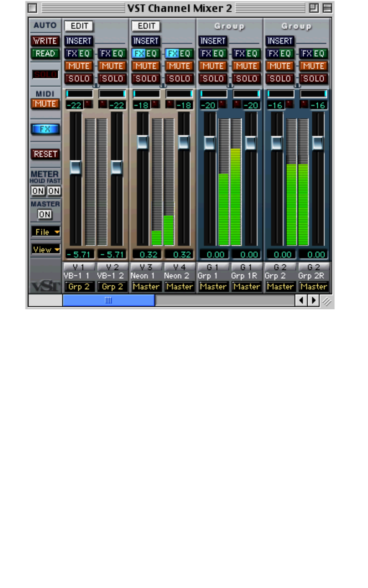The height and width of the screenshot is (588, 368).
Task: Open EQ for channel Neon 2
Action: coord(185,54)
